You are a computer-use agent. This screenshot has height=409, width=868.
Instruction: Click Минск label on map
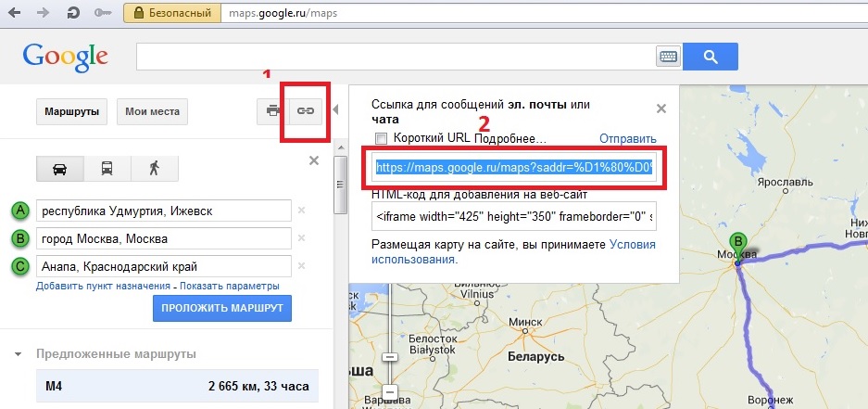pos(525,323)
